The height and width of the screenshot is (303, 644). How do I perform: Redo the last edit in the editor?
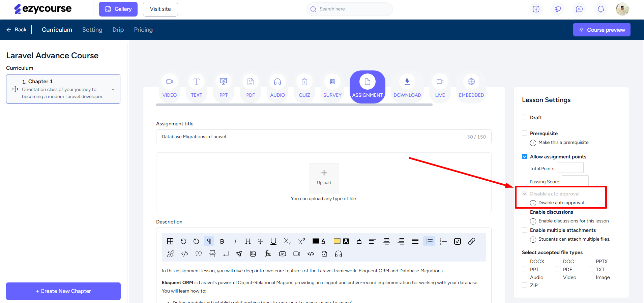tap(196, 241)
